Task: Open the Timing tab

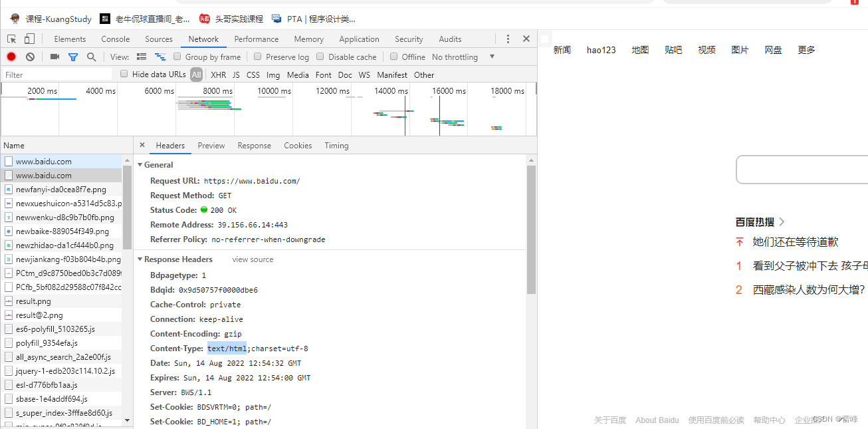Action: click(x=336, y=146)
